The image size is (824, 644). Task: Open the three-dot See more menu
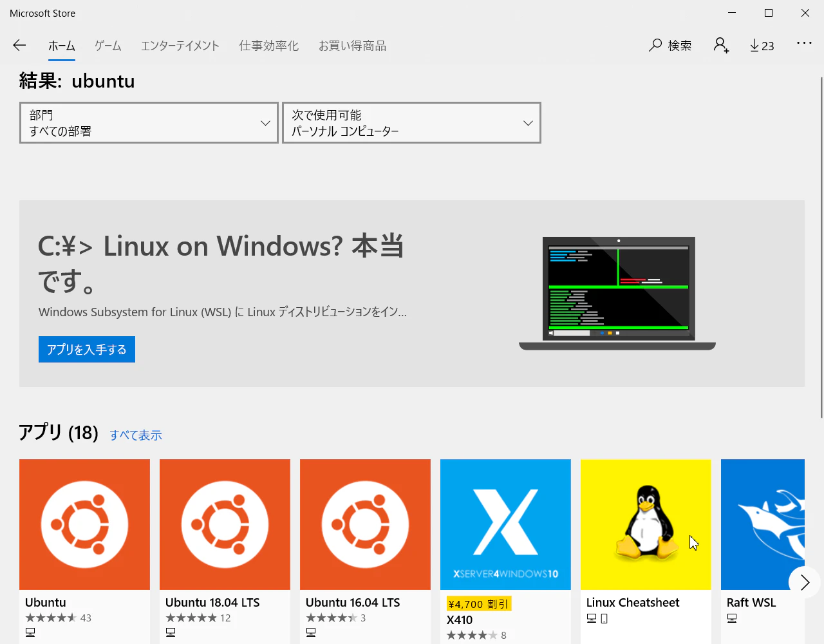tap(804, 43)
